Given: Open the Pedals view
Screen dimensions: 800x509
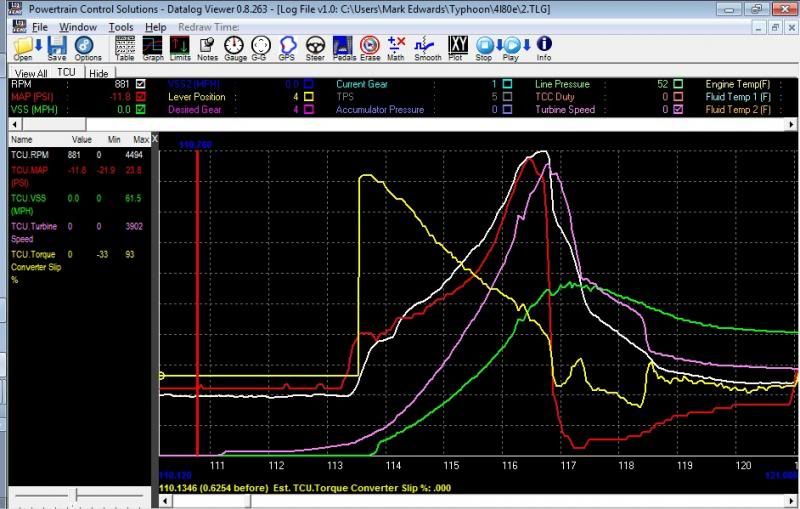Looking at the screenshot, I should [x=343, y=48].
